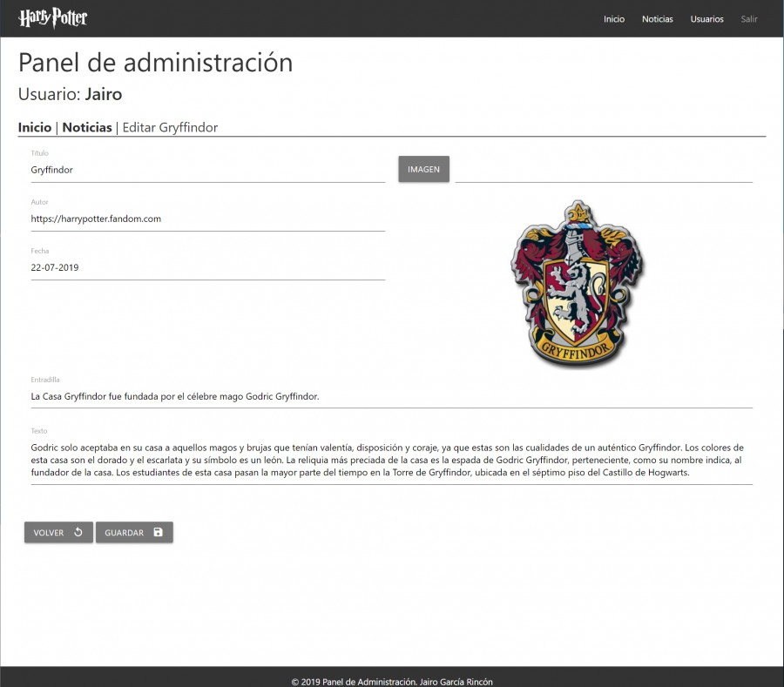Click the floppy disk save icon
The height and width of the screenshot is (687, 784).
pyautogui.click(x=158, y=532)
